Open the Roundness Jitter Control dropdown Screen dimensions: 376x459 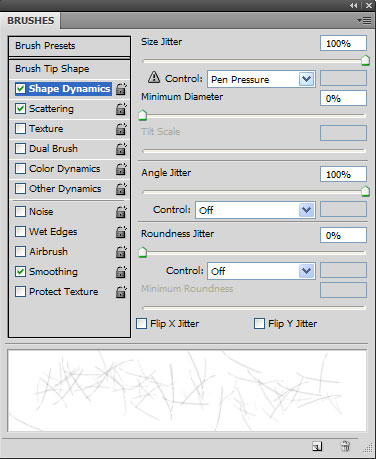(261, 271)
